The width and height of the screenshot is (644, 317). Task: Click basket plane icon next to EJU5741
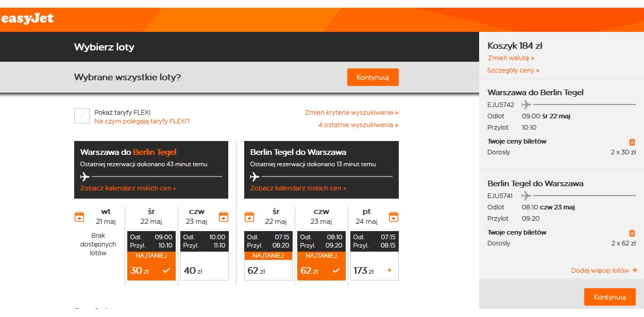(x=526, y=196)
